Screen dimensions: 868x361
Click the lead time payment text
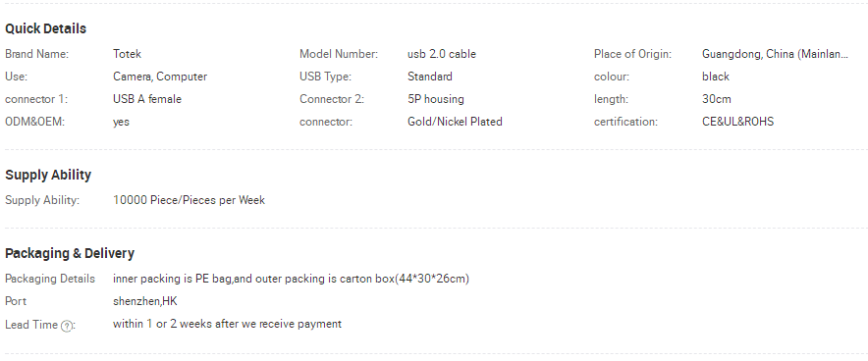point(227,324)
